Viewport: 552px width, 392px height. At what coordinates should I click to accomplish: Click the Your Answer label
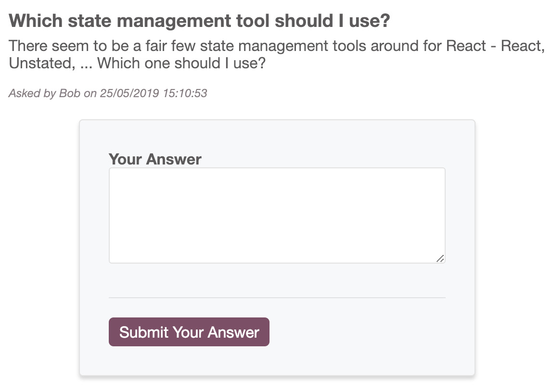pos(155,159)
